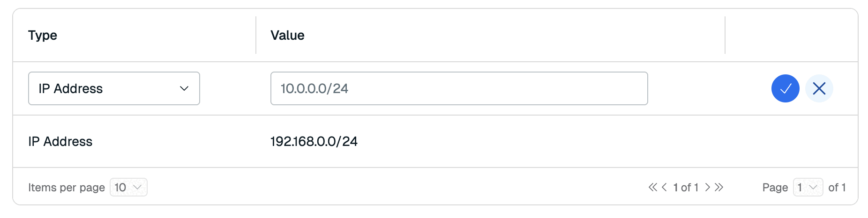Click the 192.168.0.0/24 value cell
This screenshot has height=218, width=868.
coord(314,142)
